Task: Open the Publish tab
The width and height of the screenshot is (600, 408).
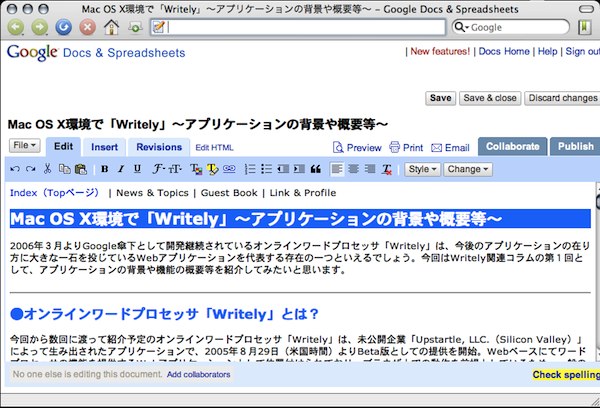Action: [575, 146]
